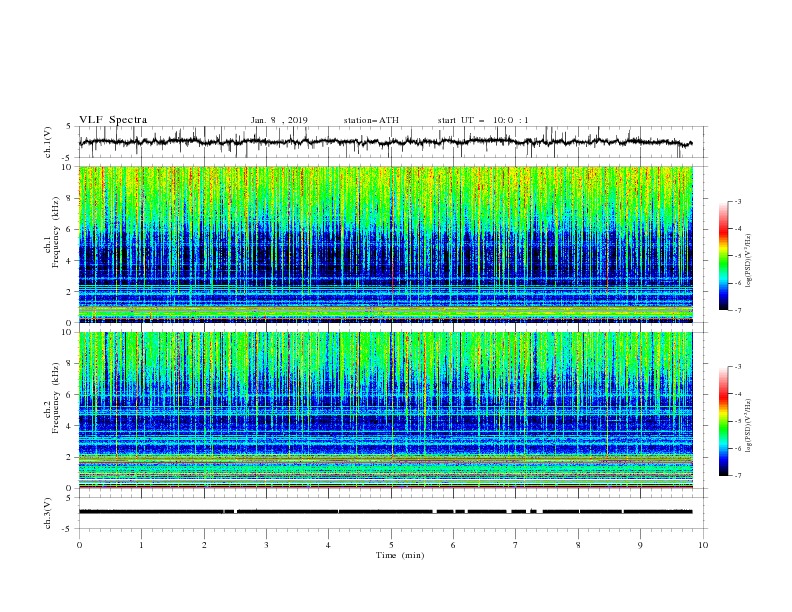
Task: Click the "-7" label on ch.2 color bar
Action: tap(737, 476)
